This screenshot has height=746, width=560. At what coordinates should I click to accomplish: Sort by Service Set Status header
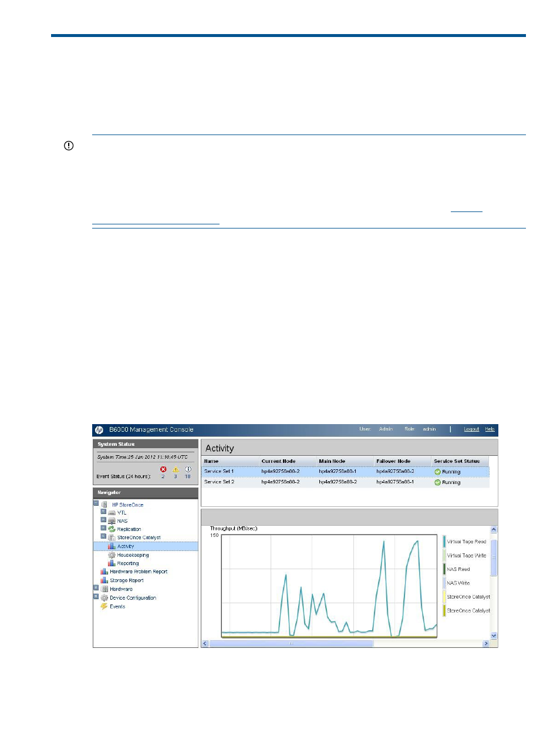[460, 461]
